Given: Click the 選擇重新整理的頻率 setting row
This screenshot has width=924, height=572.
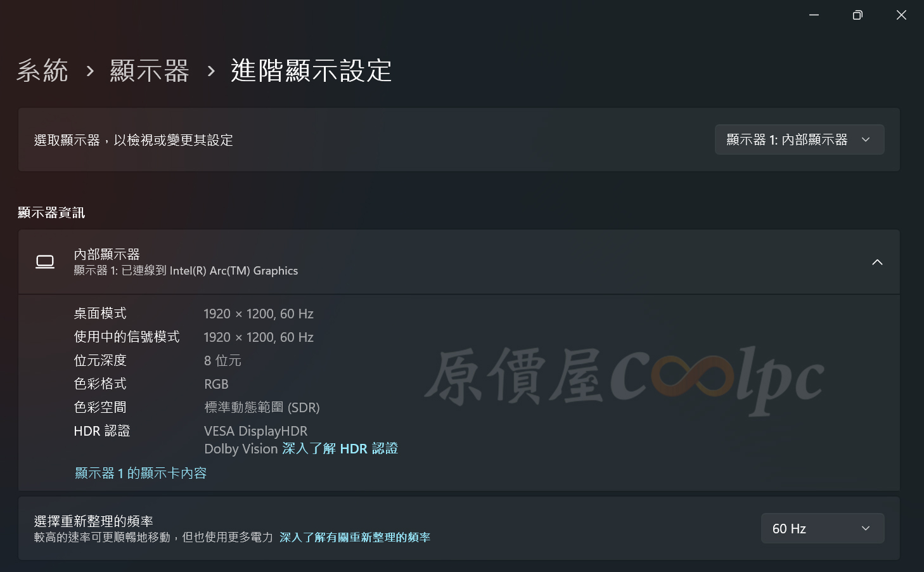Looking at the screenshot, I should click(459, 528).
